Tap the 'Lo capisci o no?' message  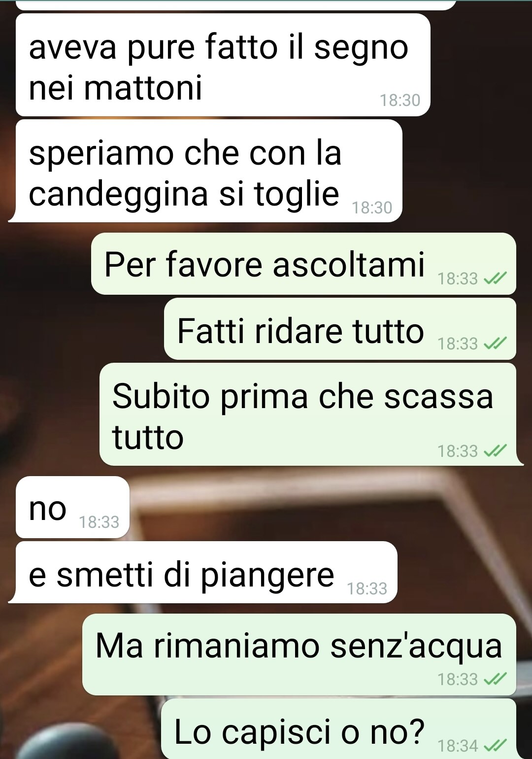pyautogui.click(x=338, y=729)
